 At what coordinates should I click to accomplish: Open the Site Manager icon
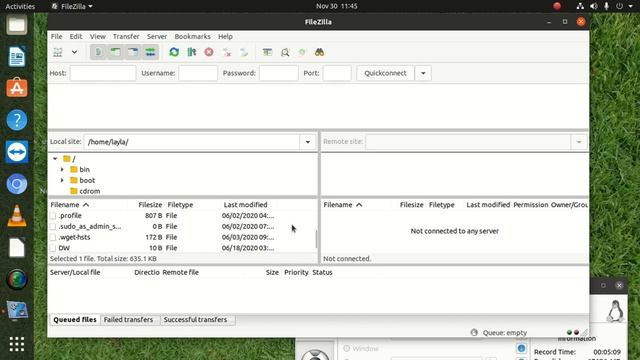[x=58, y=52]
